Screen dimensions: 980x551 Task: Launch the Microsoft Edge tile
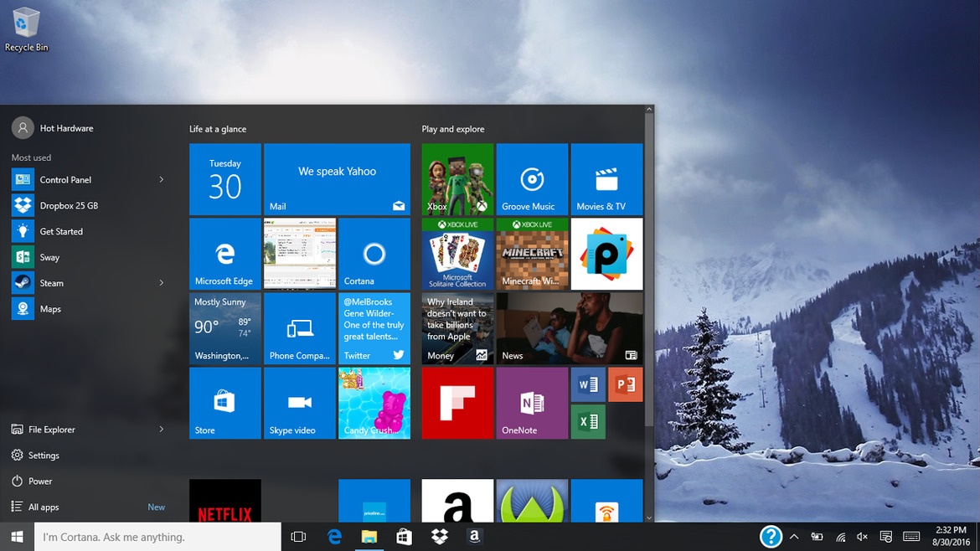tap(225, 254)
